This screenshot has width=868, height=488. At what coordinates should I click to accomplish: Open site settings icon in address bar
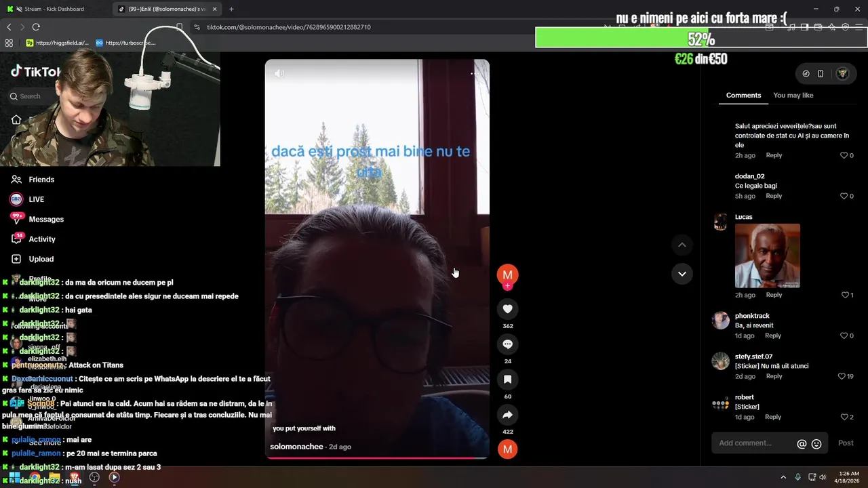(x=197, y=27)
